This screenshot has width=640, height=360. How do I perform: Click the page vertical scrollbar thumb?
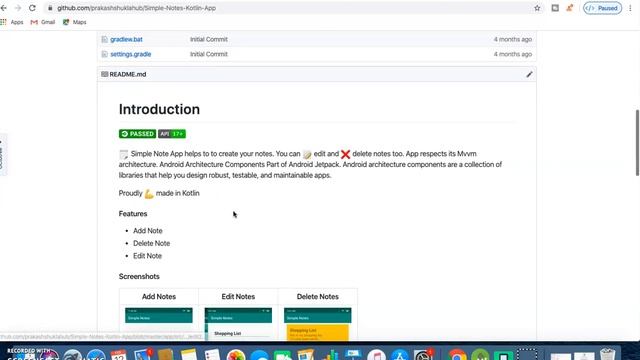click(637, 143)
